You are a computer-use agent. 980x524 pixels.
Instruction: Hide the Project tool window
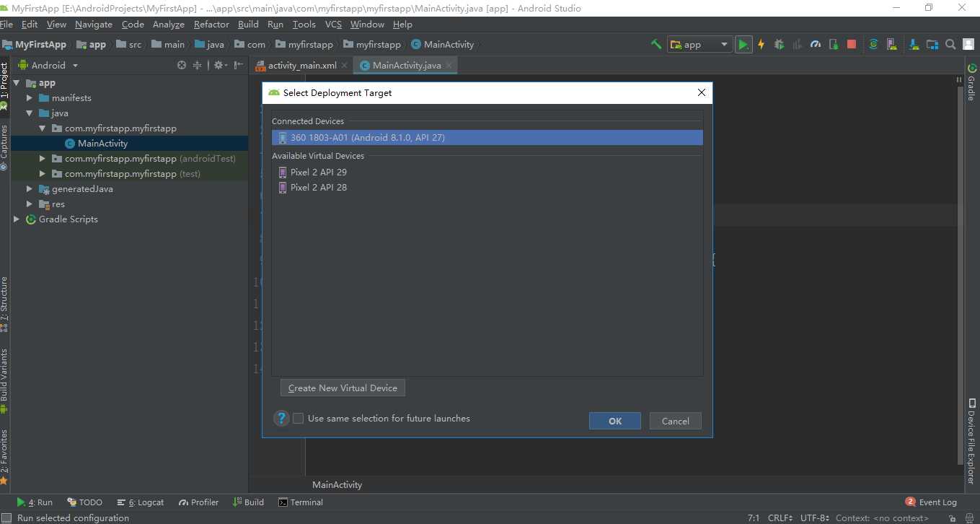[x=237, y=65]
